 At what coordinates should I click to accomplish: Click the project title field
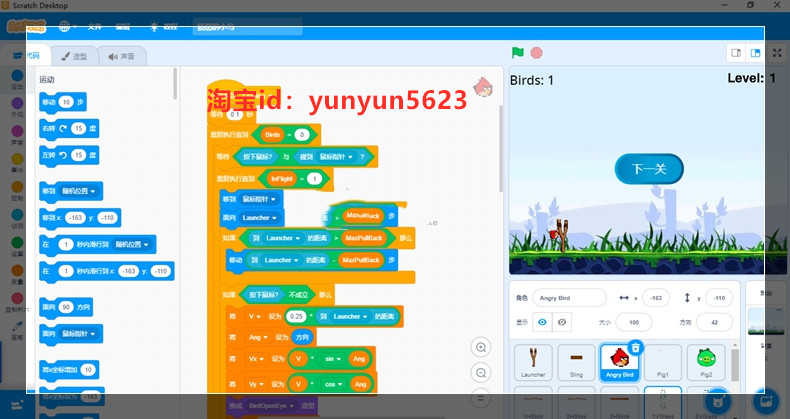click(247, 27)
